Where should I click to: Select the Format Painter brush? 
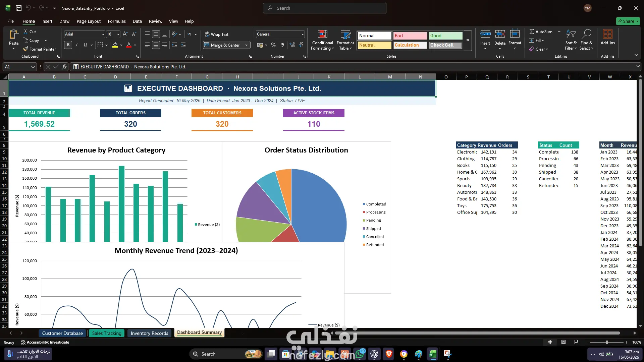tap(25, 49)
